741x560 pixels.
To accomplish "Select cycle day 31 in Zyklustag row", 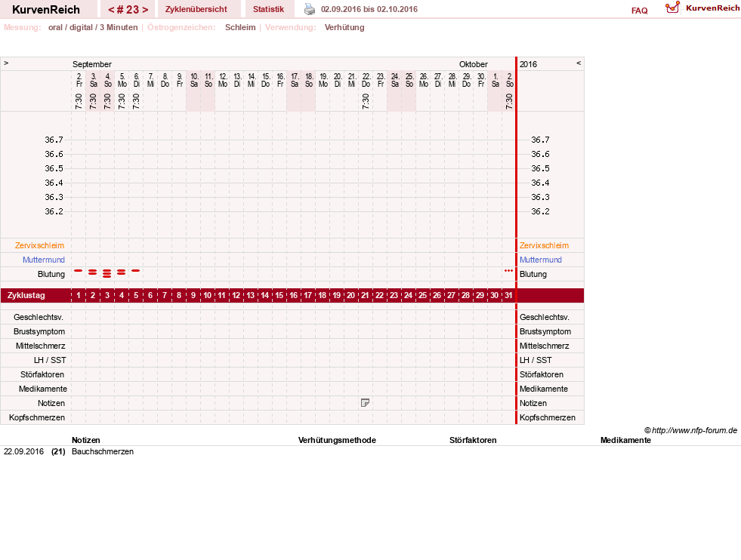I will [x=508, y=295].
